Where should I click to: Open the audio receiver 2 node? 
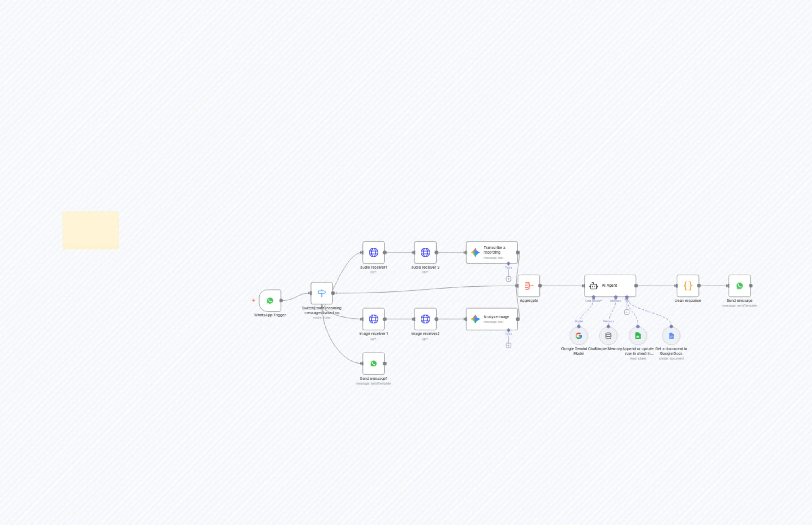(x=425, y=252)
